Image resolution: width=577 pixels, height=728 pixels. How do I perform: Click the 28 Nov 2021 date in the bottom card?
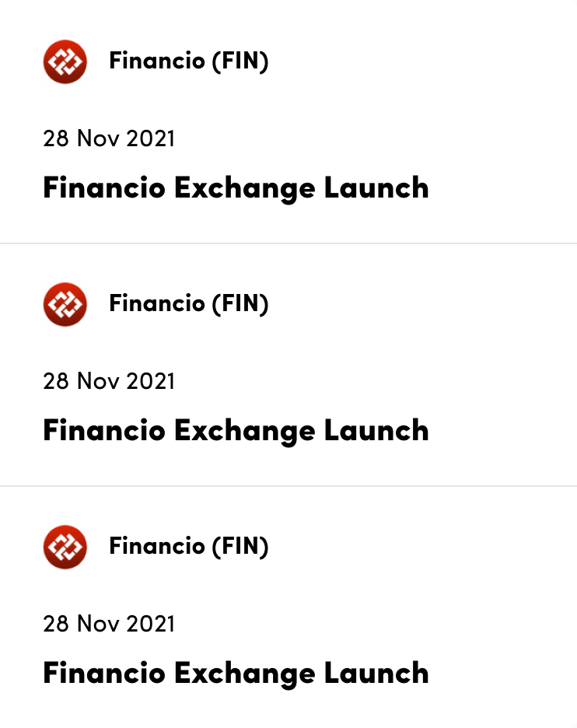tap(109, 624)
